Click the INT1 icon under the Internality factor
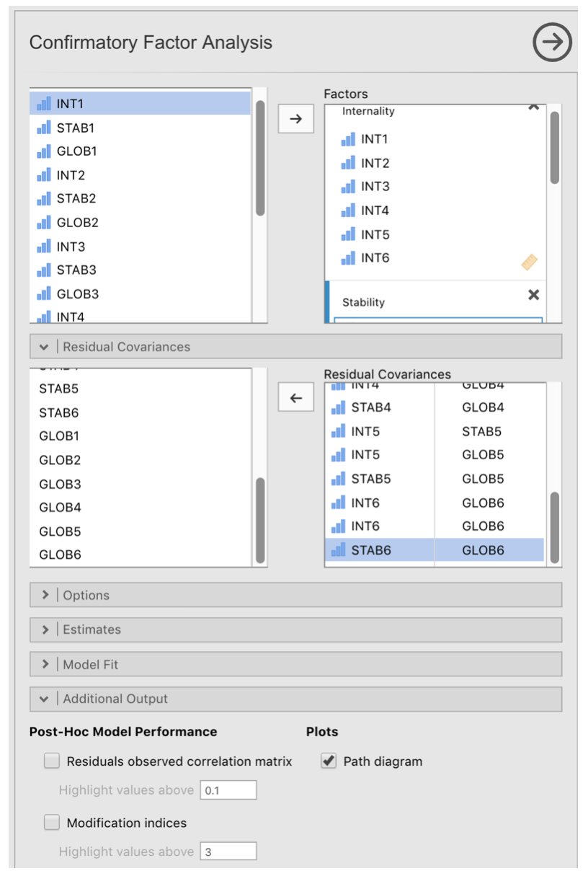Image resolution: width=588 pixels, height=884 pixels. coord(348,139)
